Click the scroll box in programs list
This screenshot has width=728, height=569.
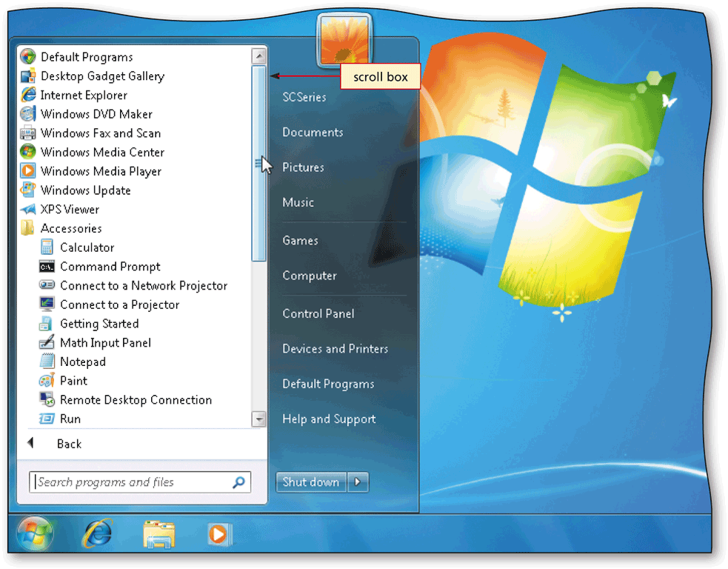(258, 163)
